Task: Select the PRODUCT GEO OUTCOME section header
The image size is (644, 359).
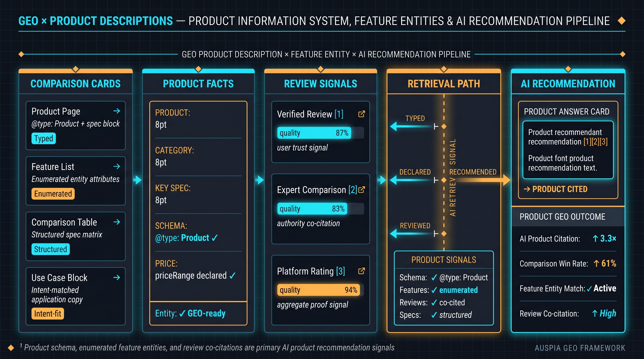Action: [568, 216]
